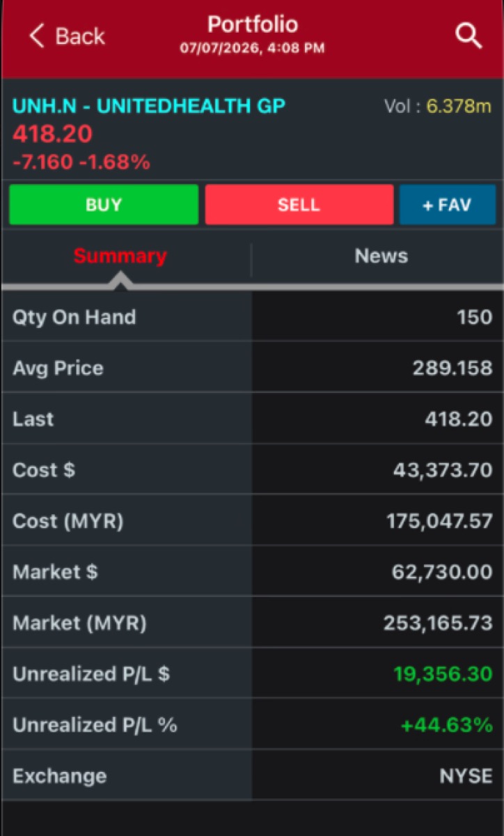This screenshot has height=836, width=504.
Task: Select the Exchange label
Action: [59, 776]
